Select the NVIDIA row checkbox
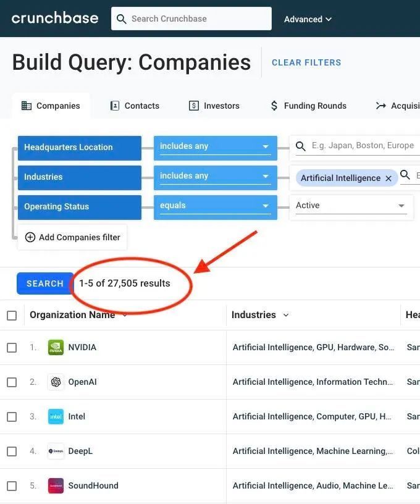Viewport: 420px width, 504px height. [x=12, y=348]
